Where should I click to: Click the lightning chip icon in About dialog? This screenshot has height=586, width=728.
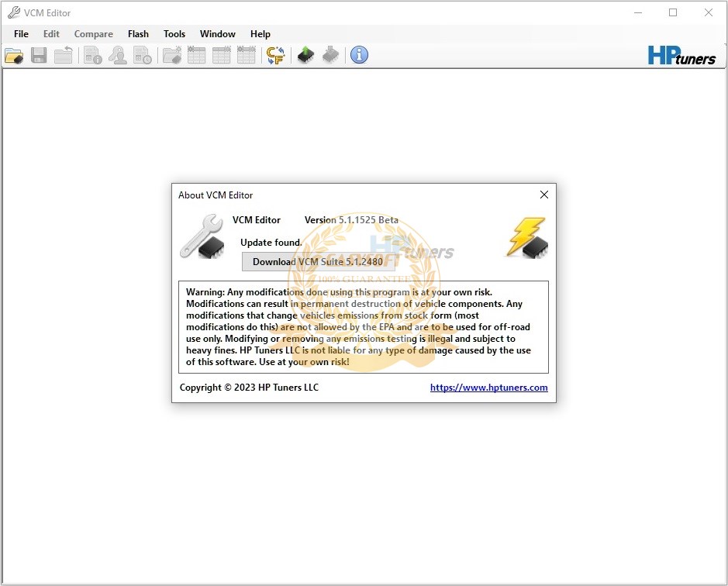tap(527, 237)
